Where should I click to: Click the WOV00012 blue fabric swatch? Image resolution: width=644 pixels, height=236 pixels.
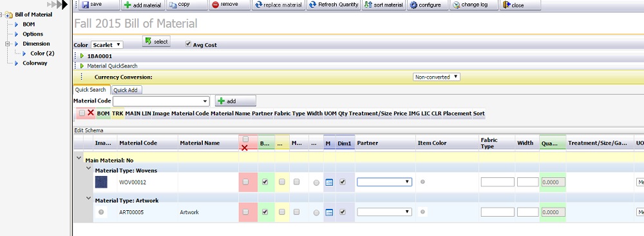coord(101,182)
